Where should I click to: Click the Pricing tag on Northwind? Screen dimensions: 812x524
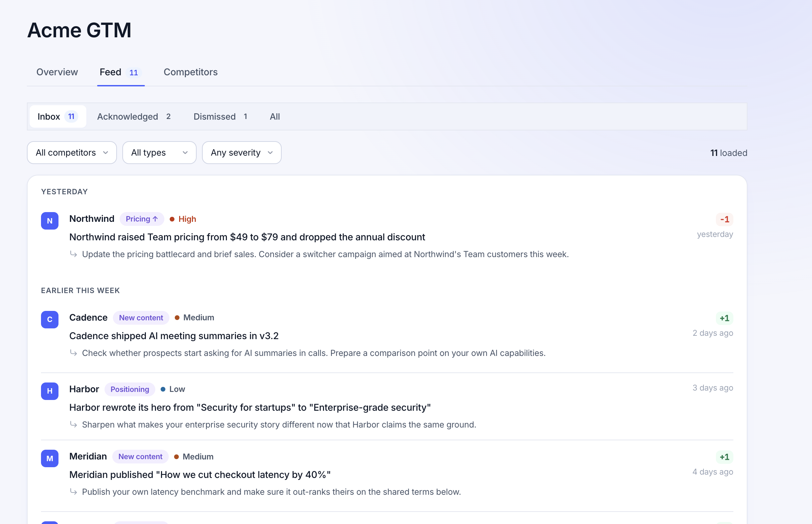click(142, 219)
